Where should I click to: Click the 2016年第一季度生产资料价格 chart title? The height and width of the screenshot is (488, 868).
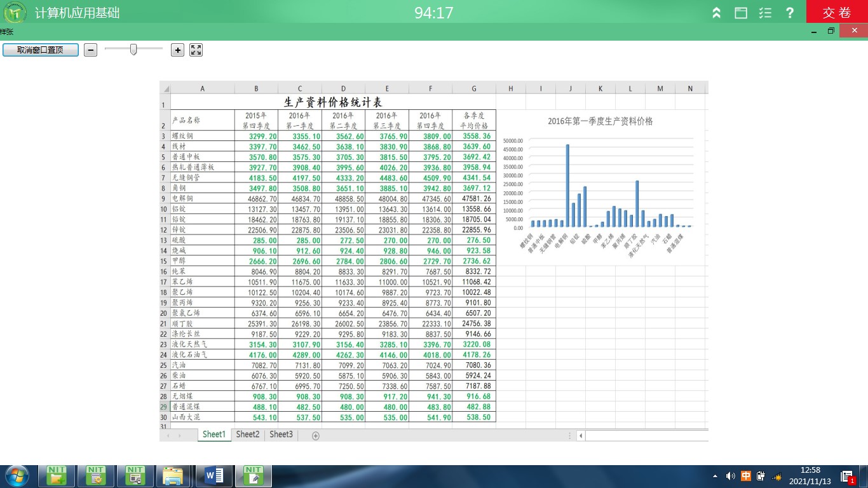coord(600,121)
